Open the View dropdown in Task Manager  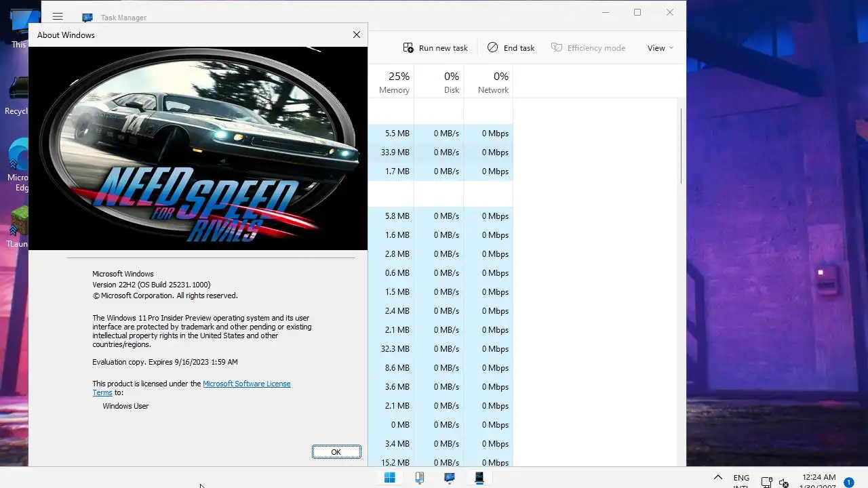660,48
